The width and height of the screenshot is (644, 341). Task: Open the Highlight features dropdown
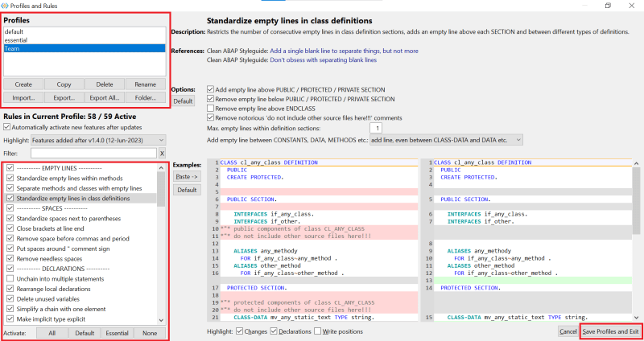coord(98,140)
